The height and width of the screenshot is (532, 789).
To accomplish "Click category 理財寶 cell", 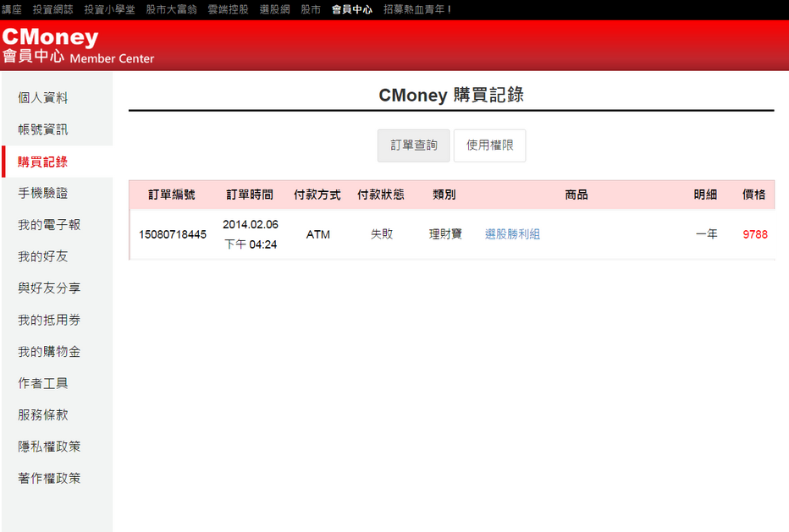I will pyautogui.click(x=445, y=234).
